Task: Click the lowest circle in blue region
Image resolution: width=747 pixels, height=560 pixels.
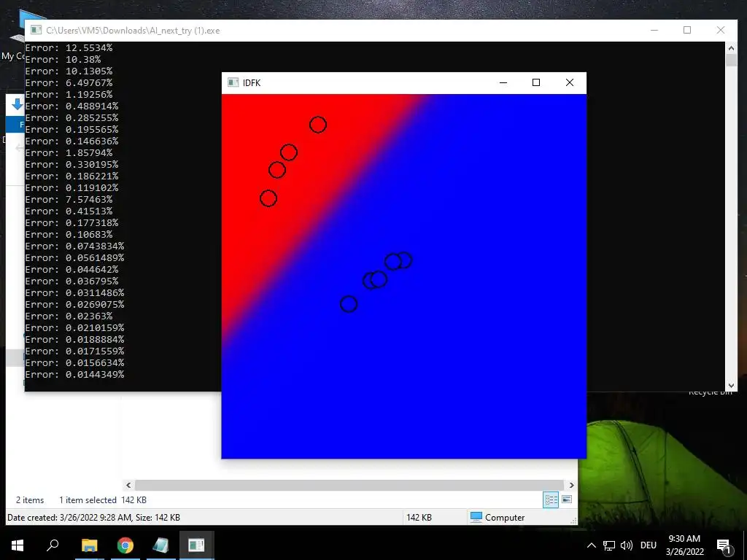Action: [349, 304]
